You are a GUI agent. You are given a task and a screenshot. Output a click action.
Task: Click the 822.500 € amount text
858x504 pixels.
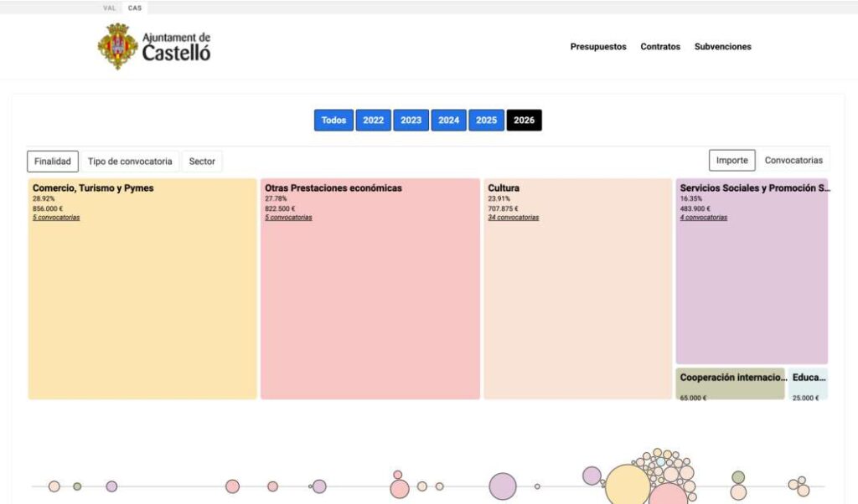[280, 208]
